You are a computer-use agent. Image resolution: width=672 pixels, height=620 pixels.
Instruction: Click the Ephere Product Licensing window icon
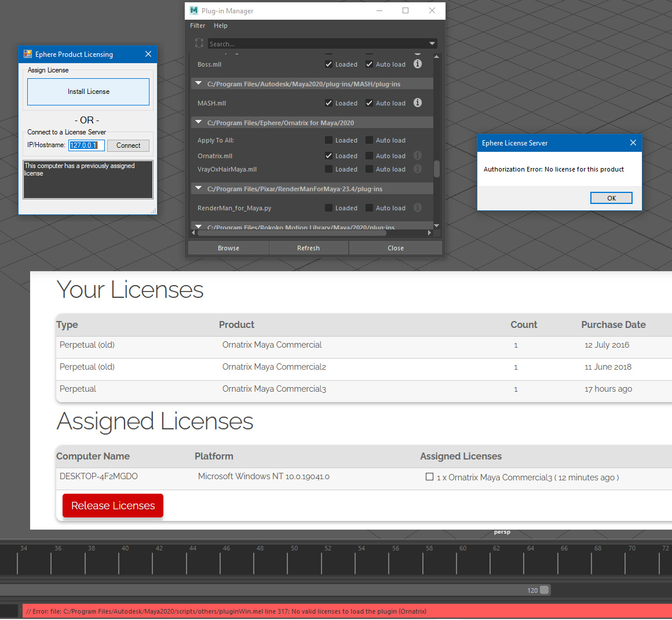27,54
